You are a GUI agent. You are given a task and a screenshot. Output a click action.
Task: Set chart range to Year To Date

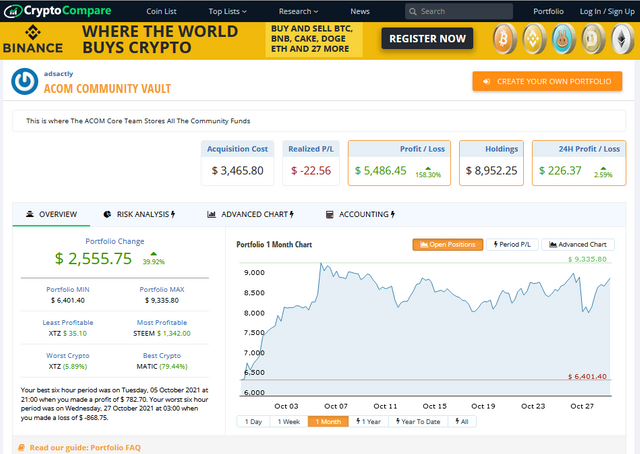(418, 421)
